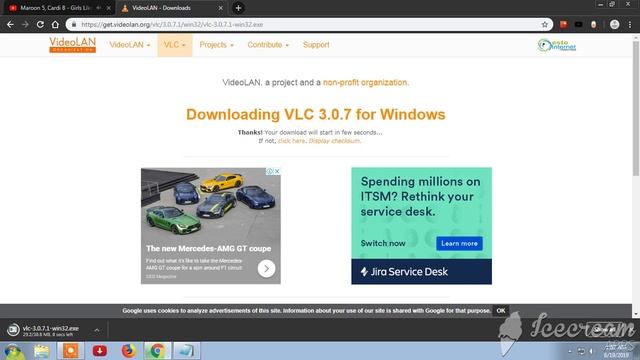The height and width of the screenshot is (360, 640).
Task: Go forward in browser history
Action: (x=25, y=24)
